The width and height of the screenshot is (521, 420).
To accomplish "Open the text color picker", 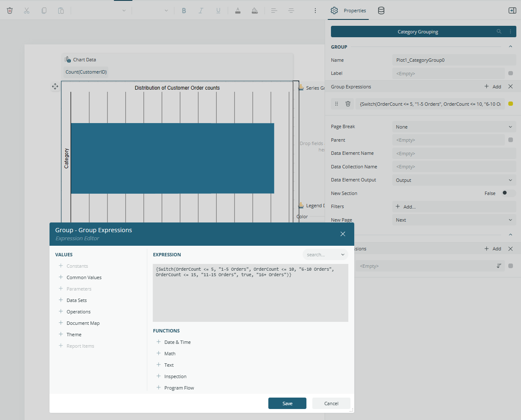I will pyautogui.click(x=238, y=11).
